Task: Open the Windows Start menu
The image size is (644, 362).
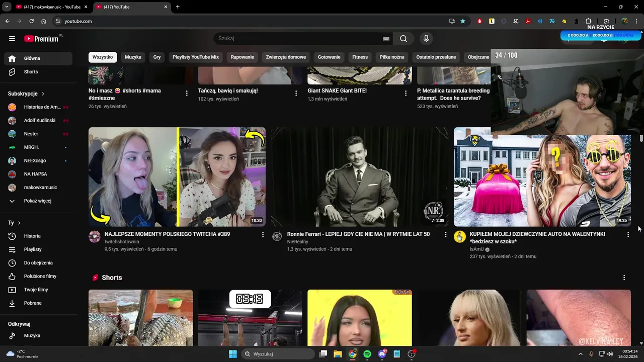Action: pos(233,354)
